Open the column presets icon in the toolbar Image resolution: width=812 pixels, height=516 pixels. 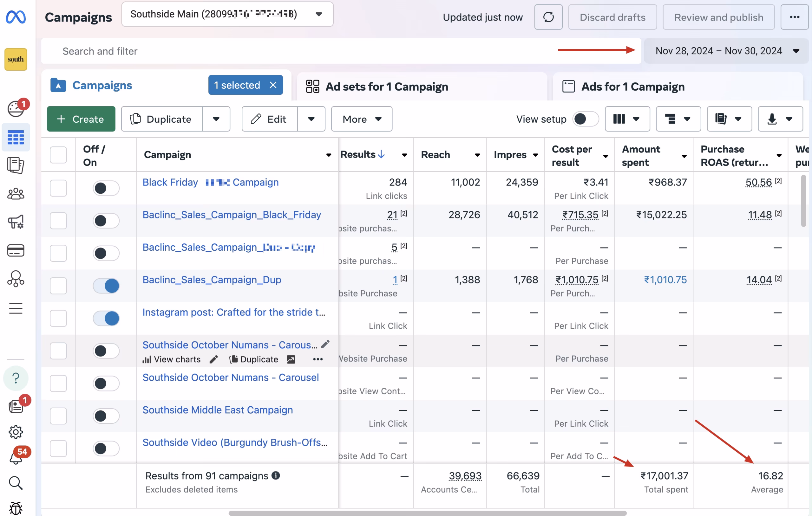tap(626, 119)
